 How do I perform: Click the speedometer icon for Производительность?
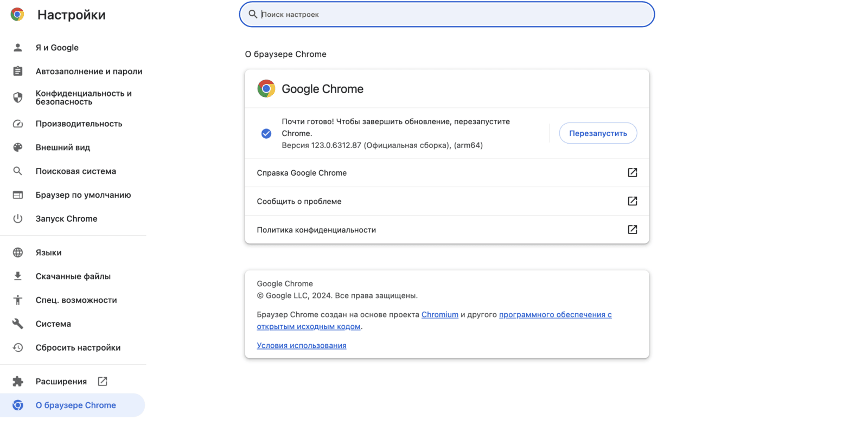[18, 124]
